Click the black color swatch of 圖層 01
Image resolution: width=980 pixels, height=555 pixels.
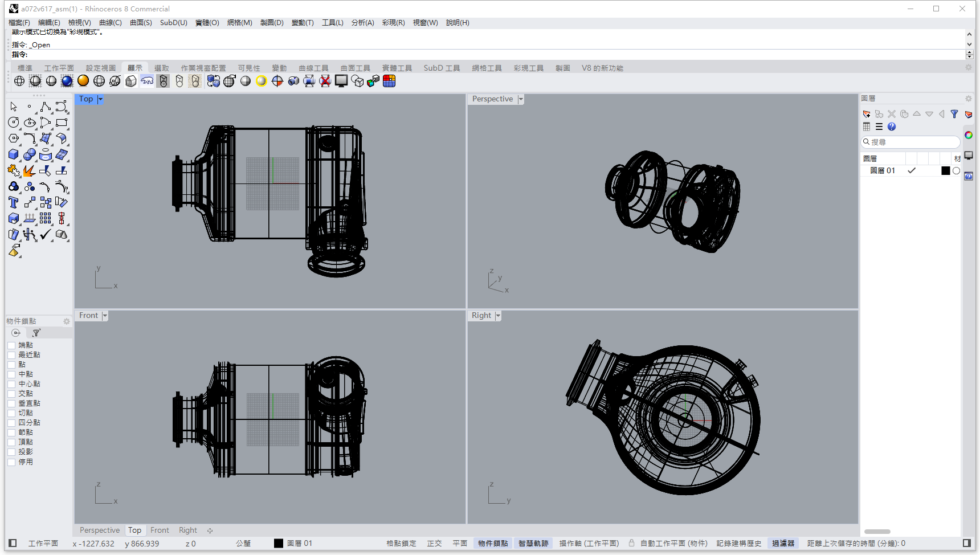[x=945, y=171]
